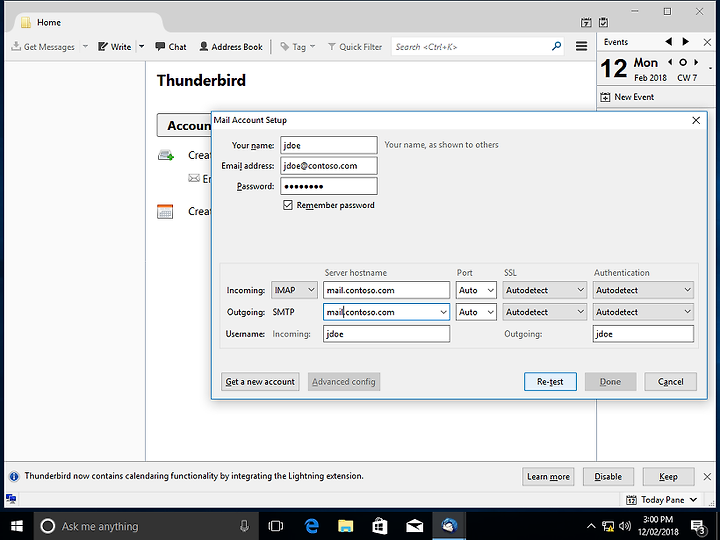Launch Microsoft Edge from the taskbar

(x=311, y=526)
